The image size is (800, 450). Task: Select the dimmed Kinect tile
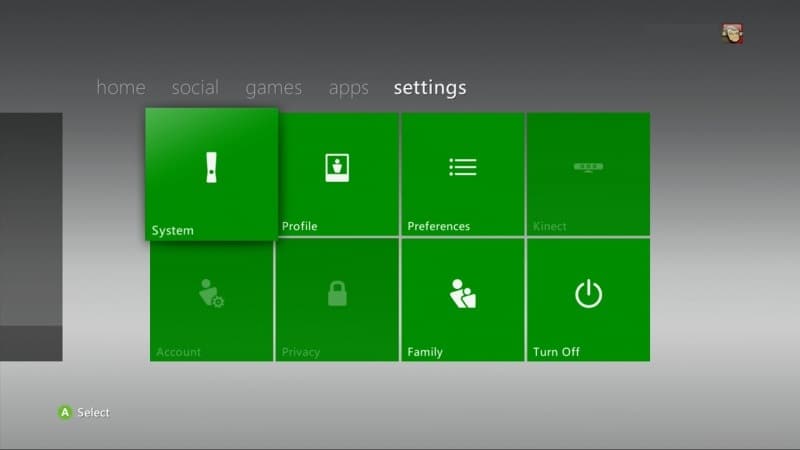point(588,174)
